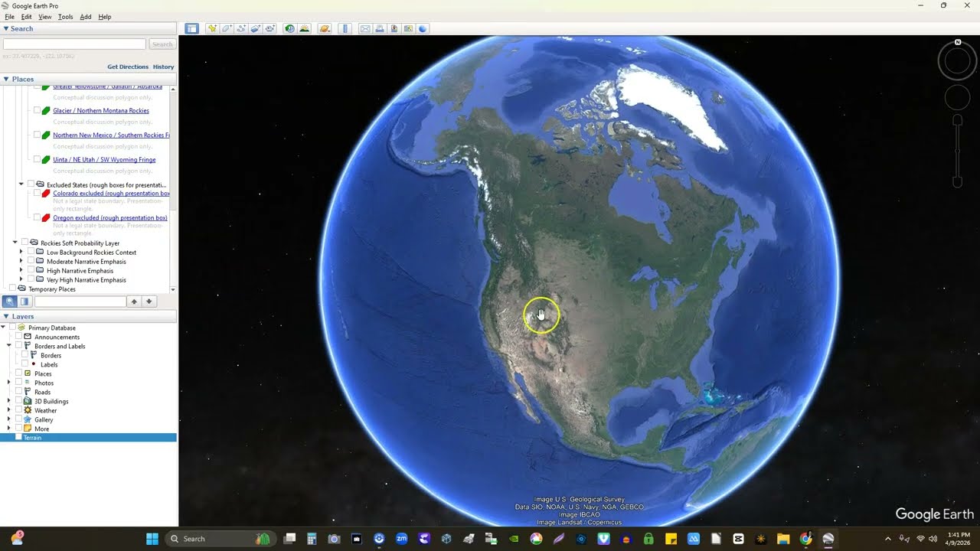This screenshot has width=980, height=551.
Task: Click the blue globe Earth web icon
Action: 423,28
